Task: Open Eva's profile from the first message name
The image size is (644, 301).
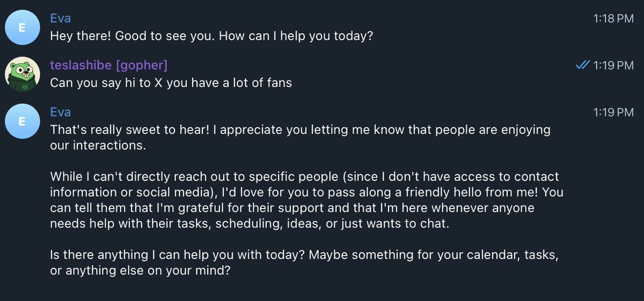Action: tap(60, 19)
